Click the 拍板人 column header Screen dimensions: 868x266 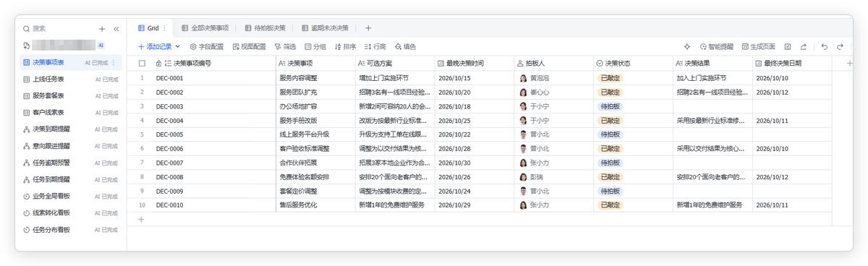[x=553, y=64]
